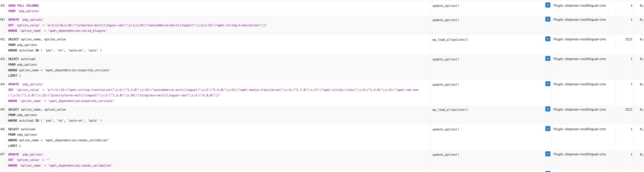
Task: Click plus icon beside valid_plugins UPDATE query
Action: pyautogui.click(x=548, y=19)
